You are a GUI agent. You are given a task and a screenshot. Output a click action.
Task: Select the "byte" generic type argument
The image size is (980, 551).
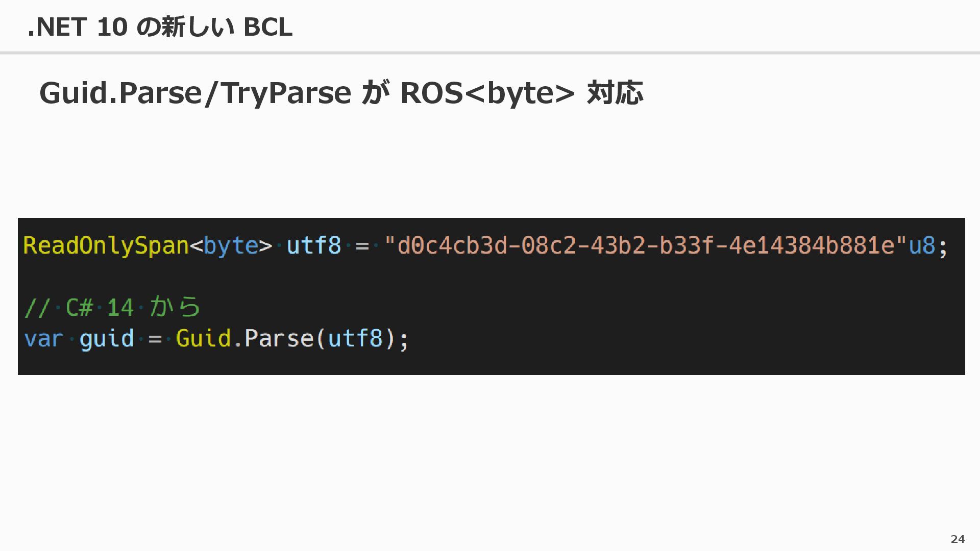[x=231, y=246]
